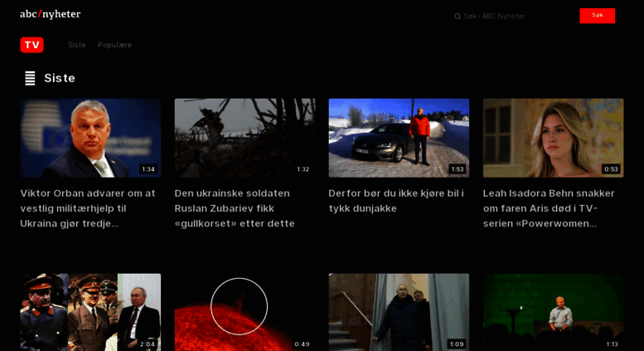
Task: Switch to the Populære tab
Action: (x=114, y=45)
